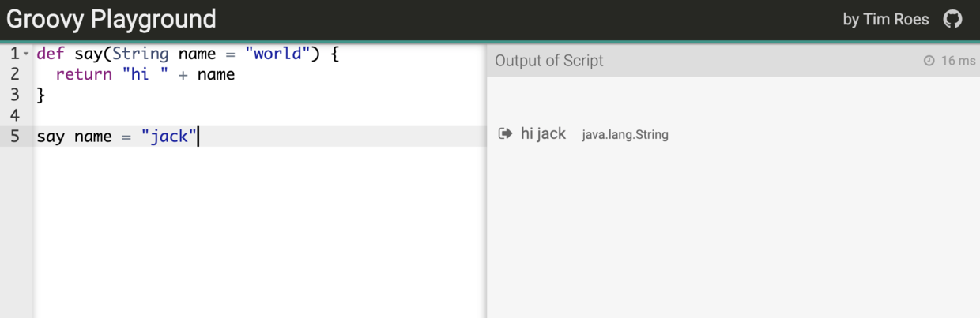The image size is (980, 318).
Task: Collapse the fold arrow at line 1
Action: pyautogui.click(x=26, y=54)
